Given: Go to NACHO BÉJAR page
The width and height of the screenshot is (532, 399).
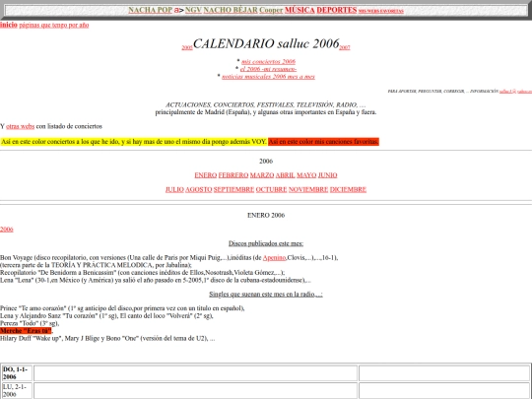Looking at the screenshot, I should (x=231, y=10).
